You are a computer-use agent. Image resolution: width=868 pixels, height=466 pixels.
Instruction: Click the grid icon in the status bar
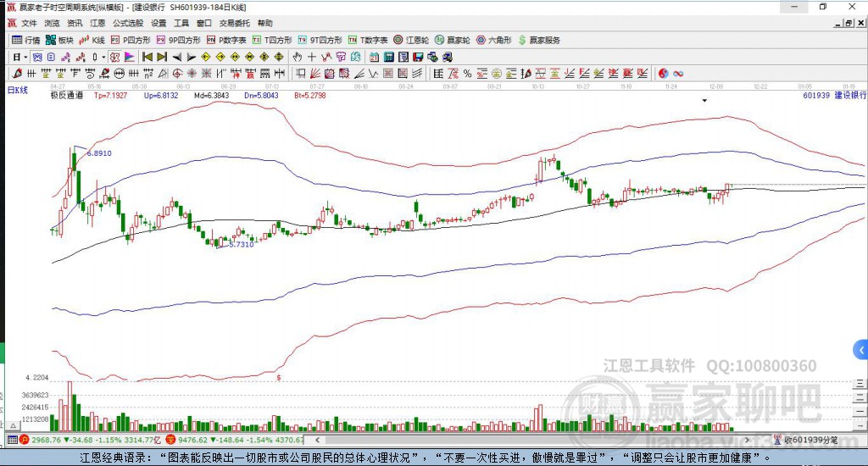click(12, 440)
